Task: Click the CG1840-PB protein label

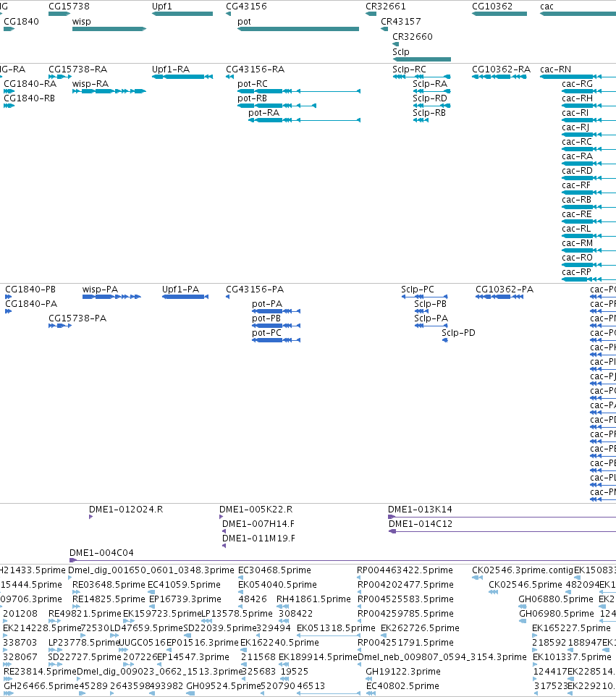Action: tap(30, 290)
